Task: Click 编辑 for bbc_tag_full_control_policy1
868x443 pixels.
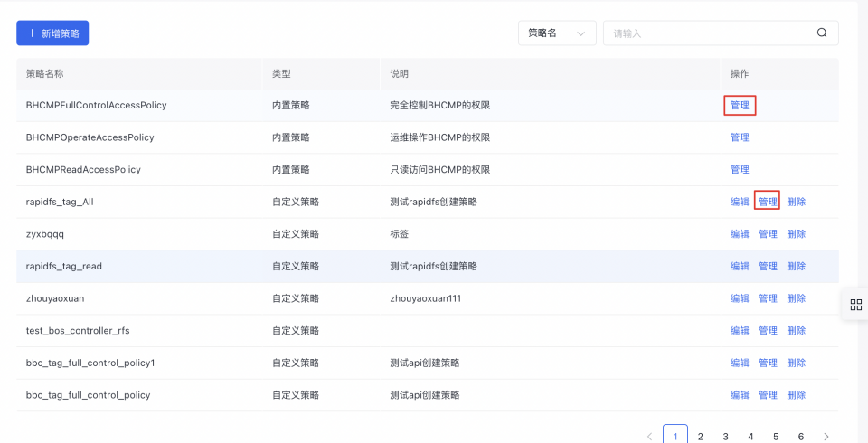Action: 740,363
